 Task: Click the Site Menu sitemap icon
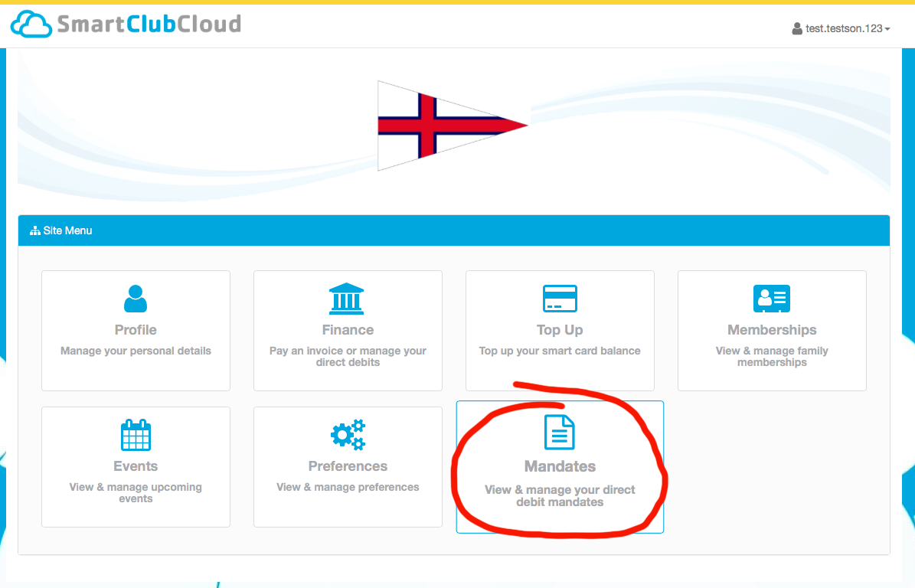[35, 230]
